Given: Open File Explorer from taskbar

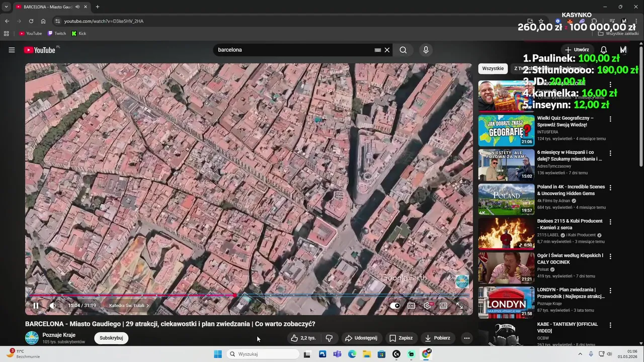Looking at the screenshot, I should pos(367,354).
